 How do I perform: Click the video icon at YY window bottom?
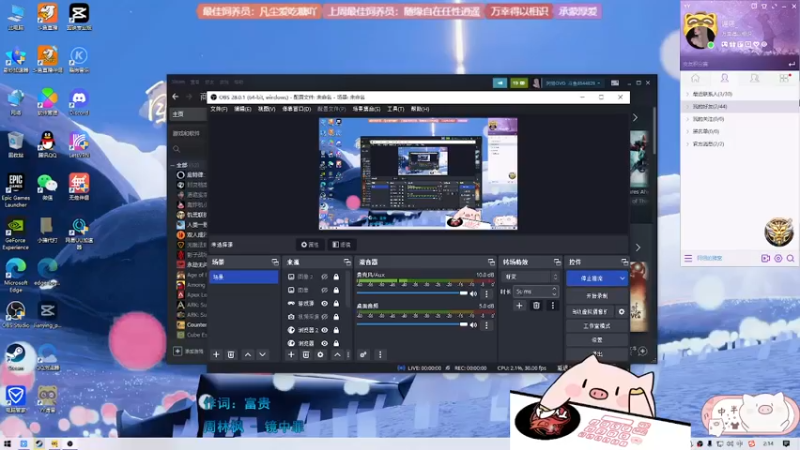[x=765, y=259]
